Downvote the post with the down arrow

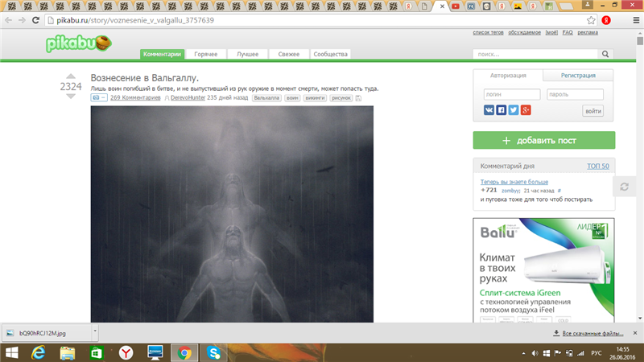click(x=71, y=97)
